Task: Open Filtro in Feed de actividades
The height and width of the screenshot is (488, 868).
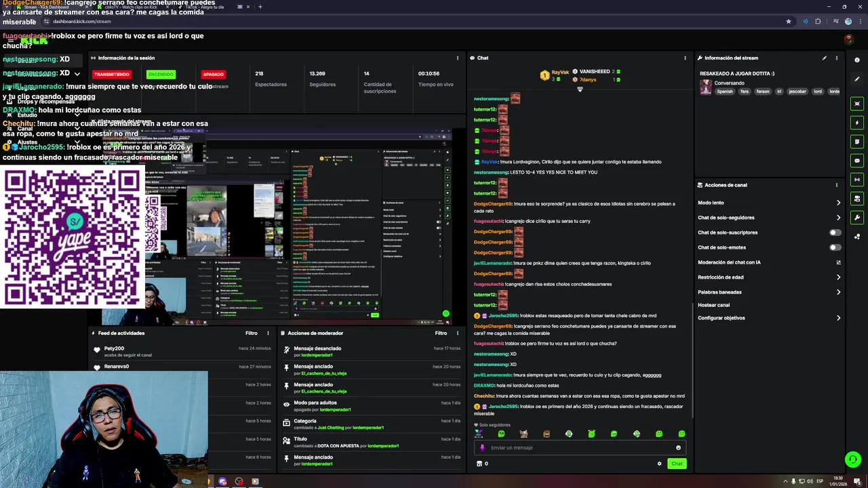Action: (251, 333)
